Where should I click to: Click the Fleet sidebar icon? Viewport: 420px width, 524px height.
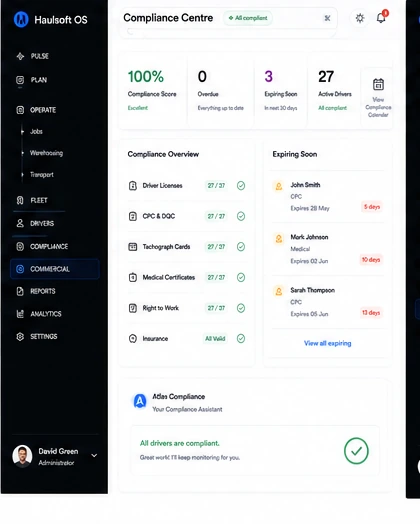coord(20,200)
